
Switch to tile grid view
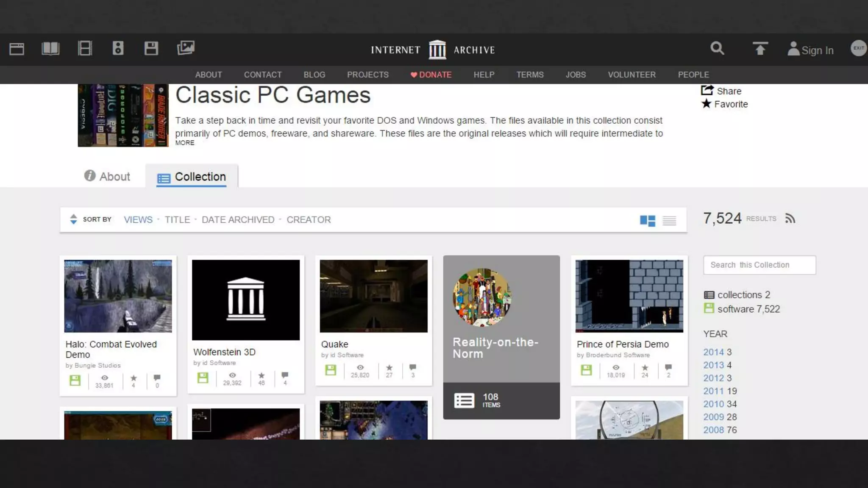(647, 221)
